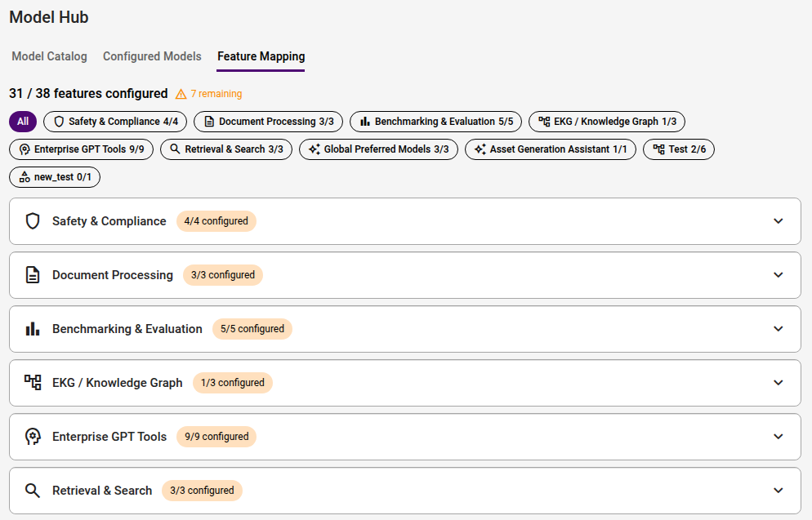
Task: Click the shapes icon in new_test chip
Action: pos(25,177)
